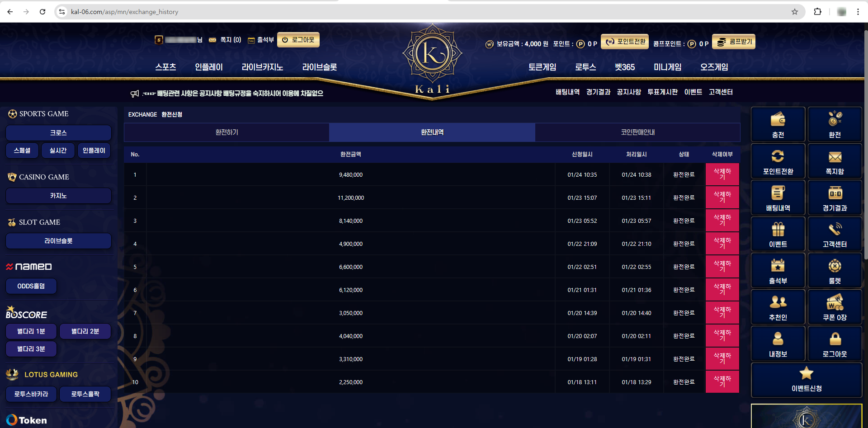Open the 내정보 profile icon tile
This screenshot has height=428, width=868.
click(x=778, y=343)
